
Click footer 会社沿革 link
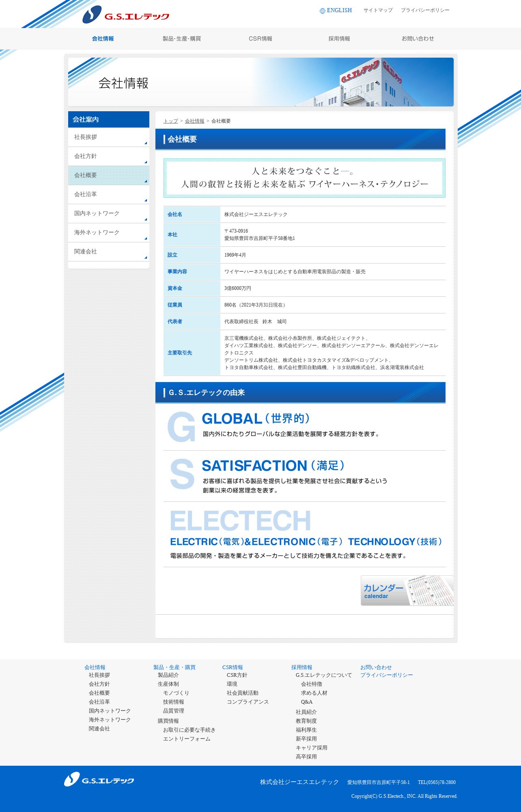point(99,702)
